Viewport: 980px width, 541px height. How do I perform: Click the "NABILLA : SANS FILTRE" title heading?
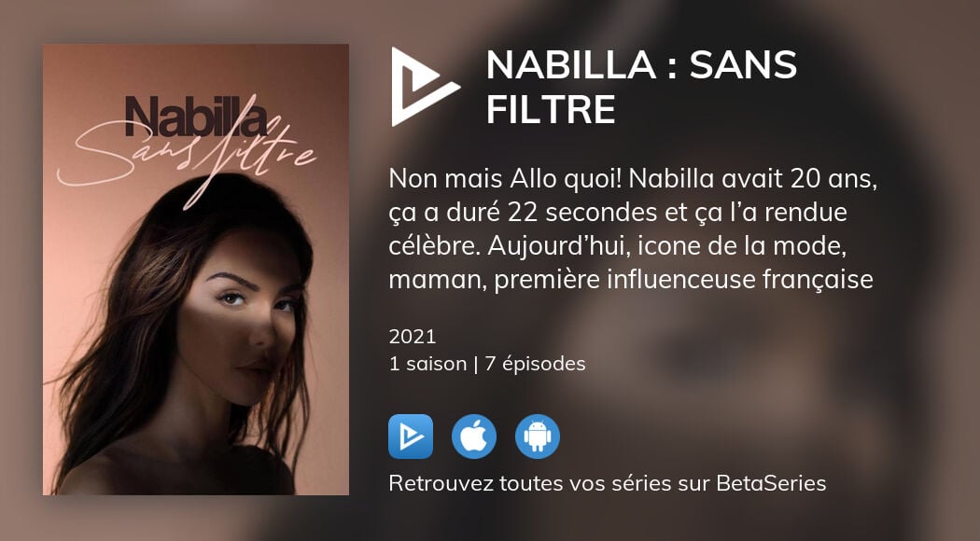(641, 87)
